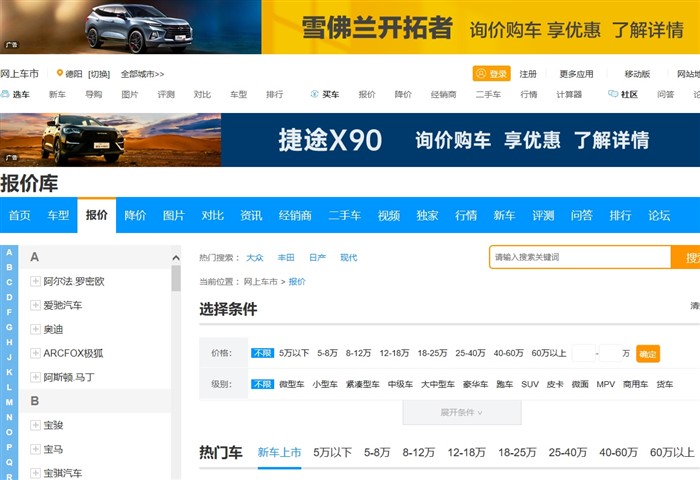Select 不限 in the 级别 filter row
Viewport: 700px width, 480px height.
(x=262, y=384)
